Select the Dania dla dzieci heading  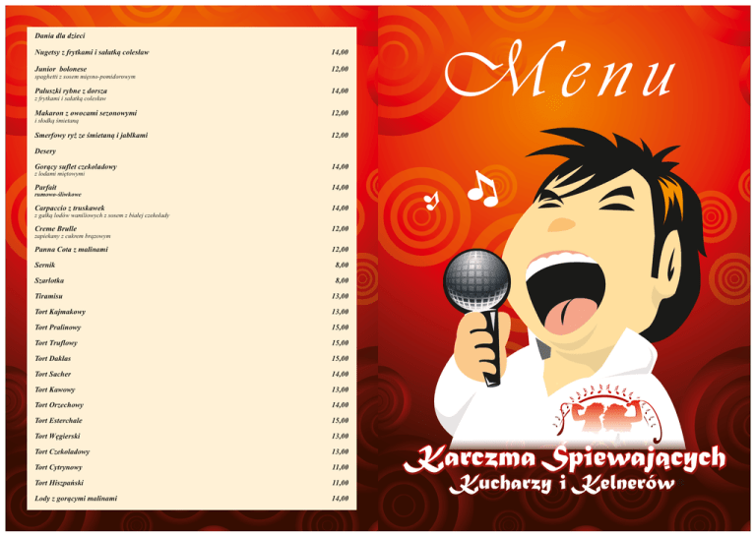pyautogui.click(x=59, y=34)
